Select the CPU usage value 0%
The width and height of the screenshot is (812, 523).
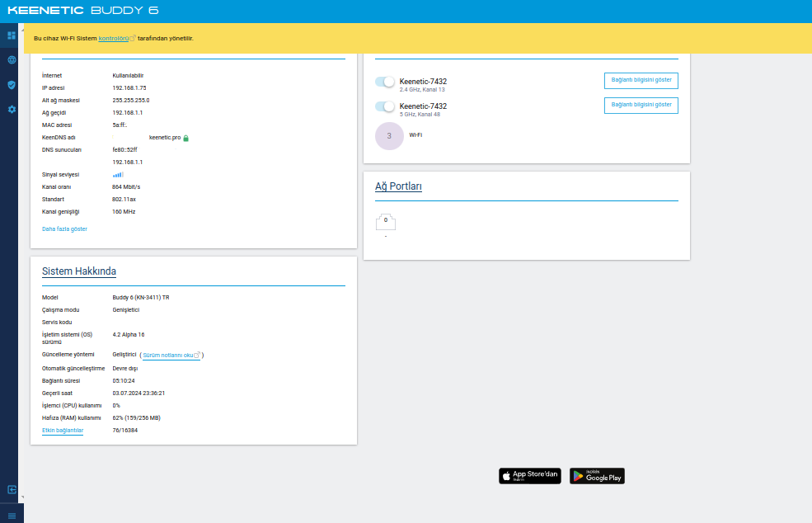116,406
